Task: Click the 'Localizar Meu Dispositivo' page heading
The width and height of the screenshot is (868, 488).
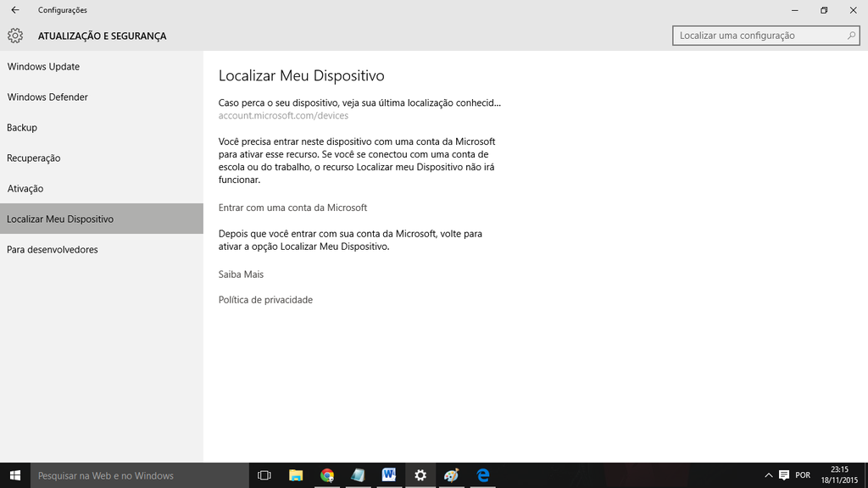Action: coord(301,75)
